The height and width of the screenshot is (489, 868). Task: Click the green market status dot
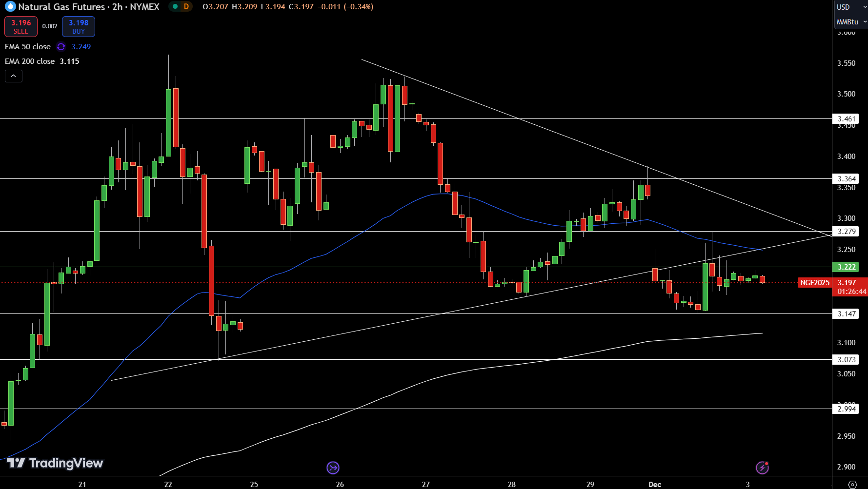coord(175,7)
